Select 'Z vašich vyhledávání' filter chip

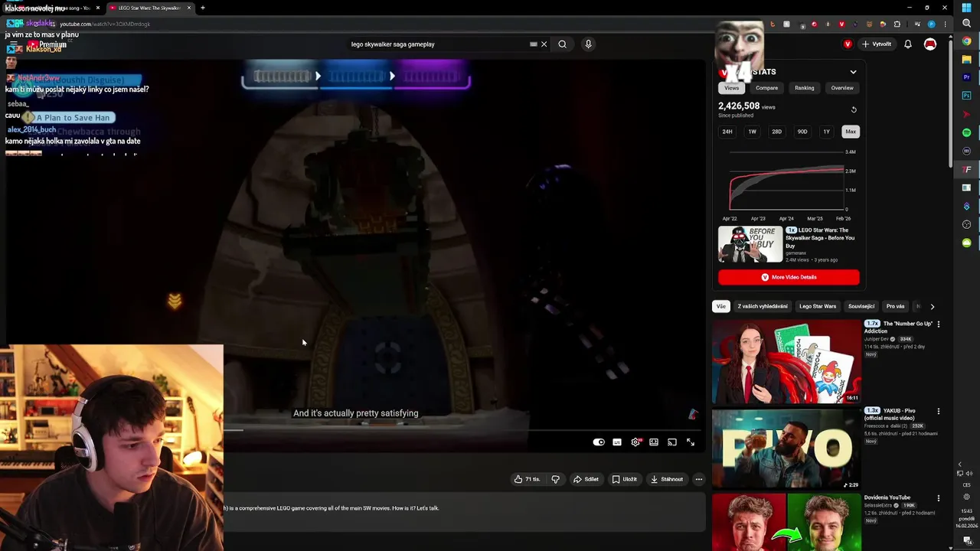(763, 306)
